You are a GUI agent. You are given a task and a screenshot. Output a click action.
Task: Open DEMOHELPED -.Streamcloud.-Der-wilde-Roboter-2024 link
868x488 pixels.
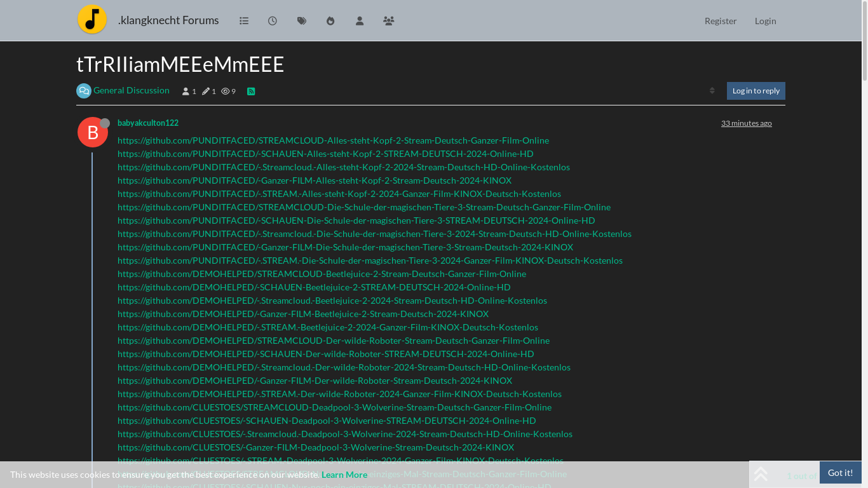tap(344, 367)
